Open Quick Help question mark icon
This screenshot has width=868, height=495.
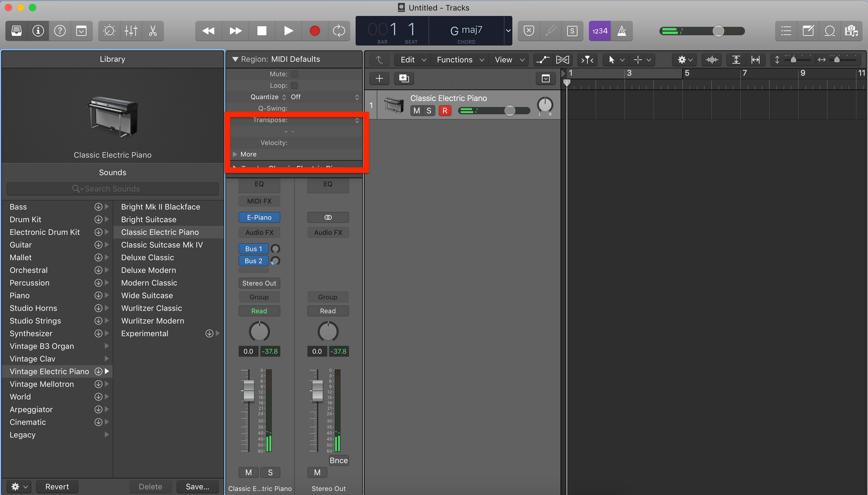click(60, 31)
